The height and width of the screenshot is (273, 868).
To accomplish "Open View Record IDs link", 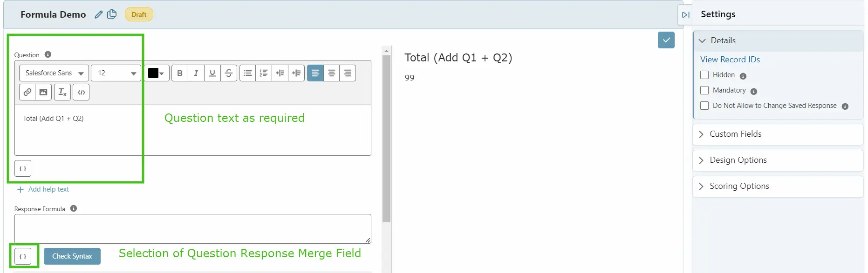I will coord(730,59).
